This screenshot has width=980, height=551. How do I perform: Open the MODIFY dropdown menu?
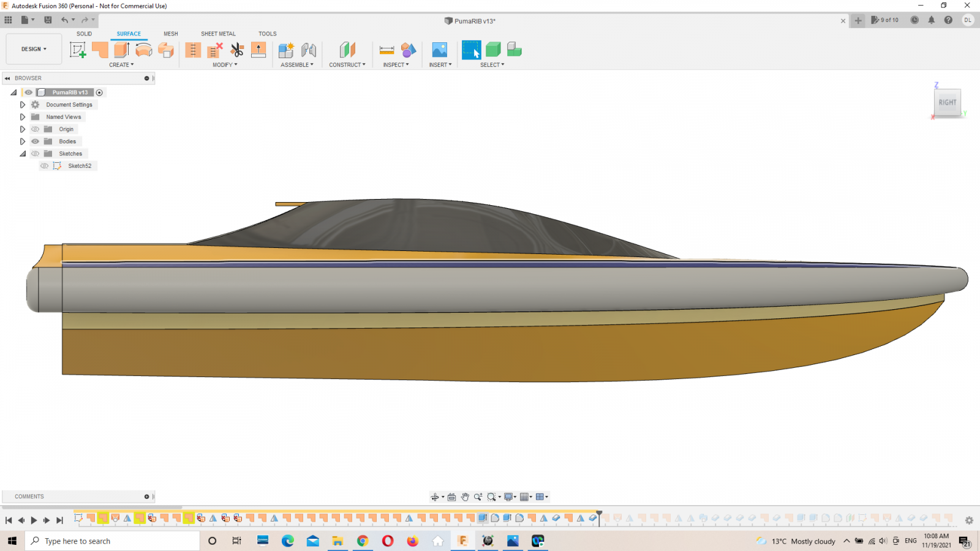point(225,65)
